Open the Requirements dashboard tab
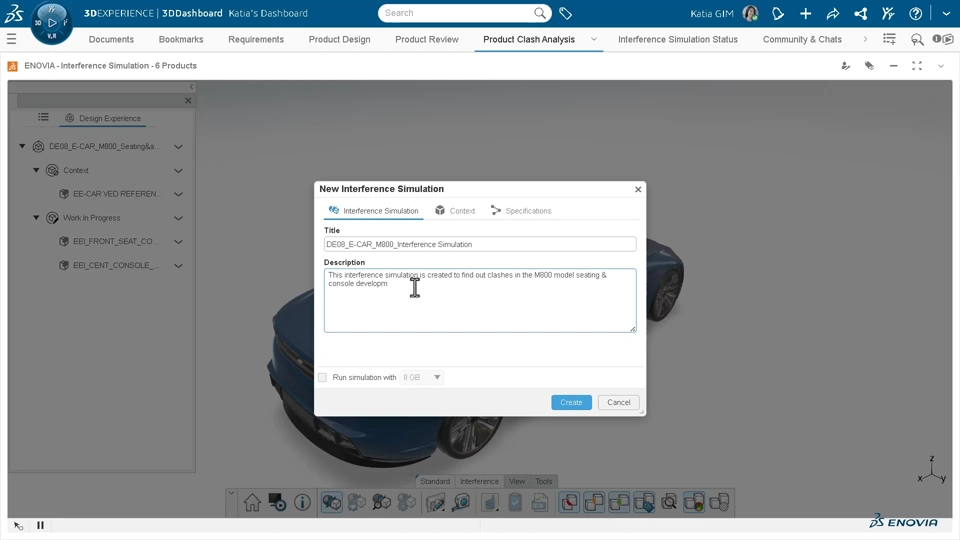The image size is (960, 540). pos(256,39)
